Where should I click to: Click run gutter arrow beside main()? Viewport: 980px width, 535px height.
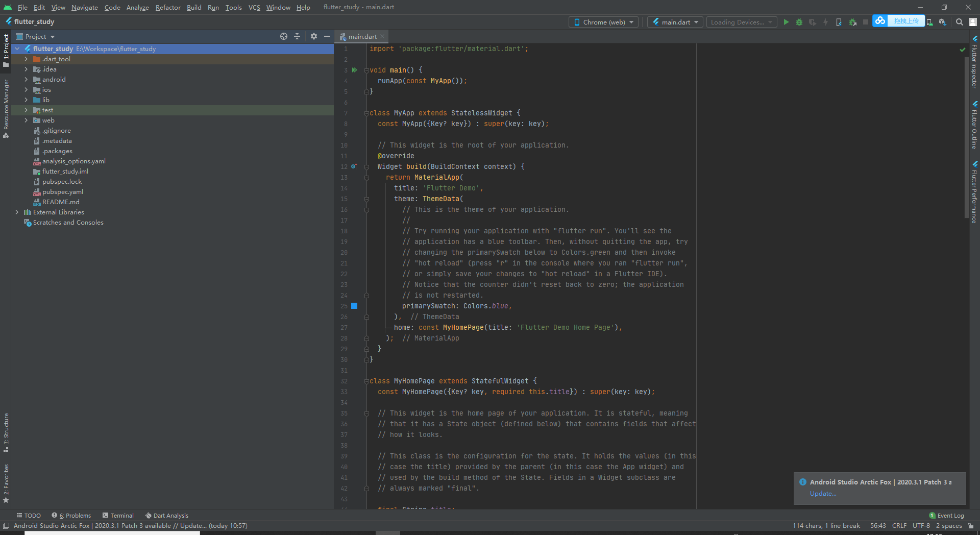(x=355, y=70)
